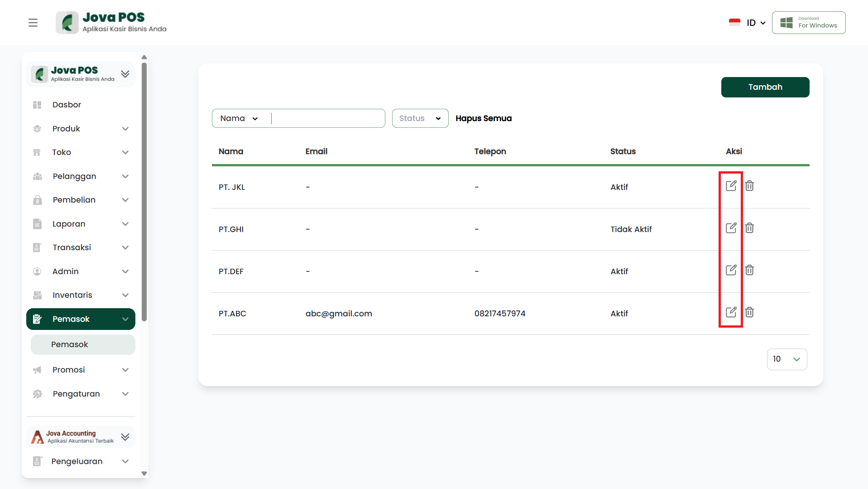This screenshot has width=868, height=489.
Task: Click edit icon for PT.ABC
Action: tap(731, 312)
